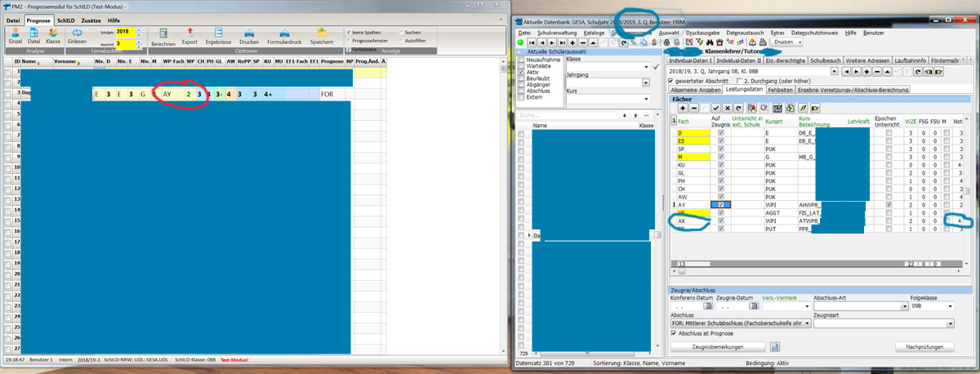Click the Berechnen calculator icon

[164, 33]
